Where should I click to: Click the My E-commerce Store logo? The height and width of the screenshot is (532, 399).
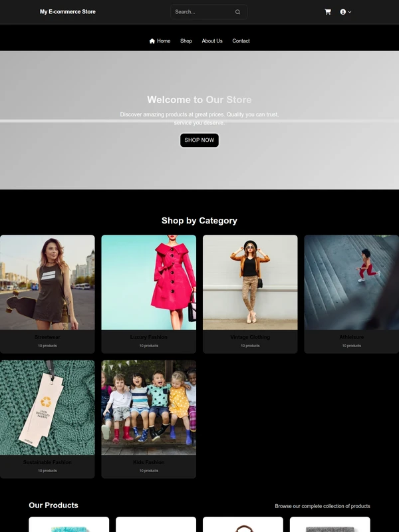(68, 11)
